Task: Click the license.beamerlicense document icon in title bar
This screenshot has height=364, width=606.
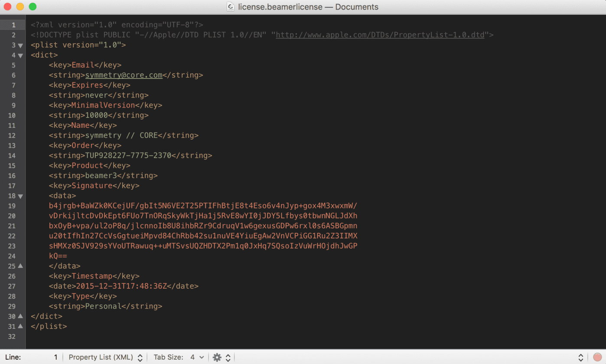Action: point(230,7)
